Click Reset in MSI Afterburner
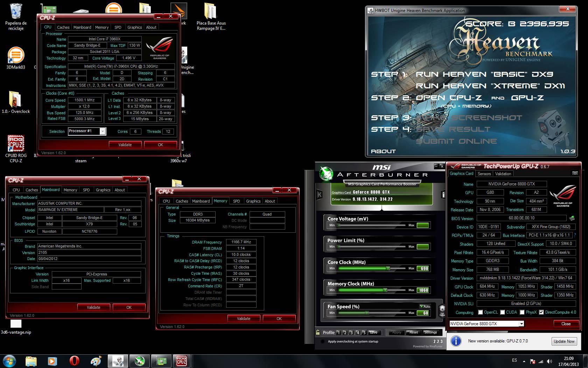The image size is (588, 368). 414,332
